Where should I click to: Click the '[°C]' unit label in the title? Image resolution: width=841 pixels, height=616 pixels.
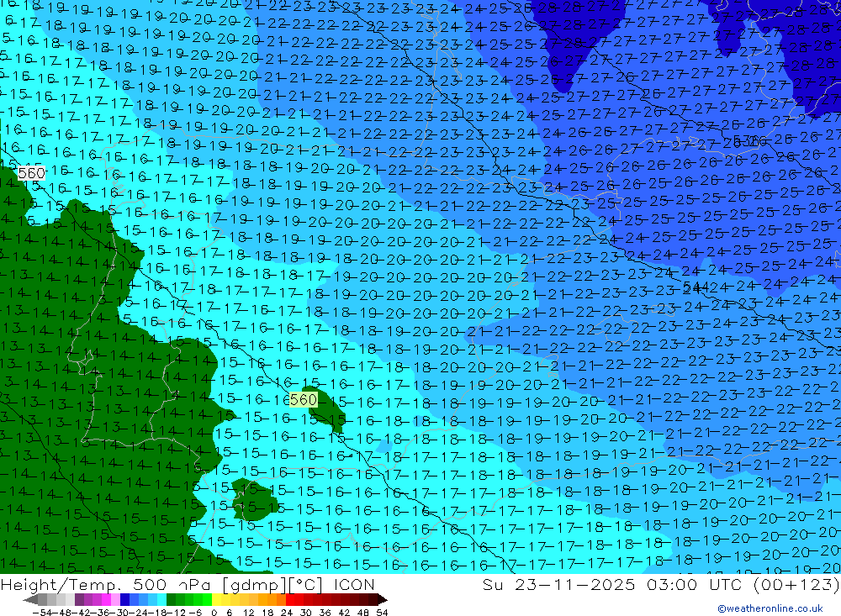(306, 584)
